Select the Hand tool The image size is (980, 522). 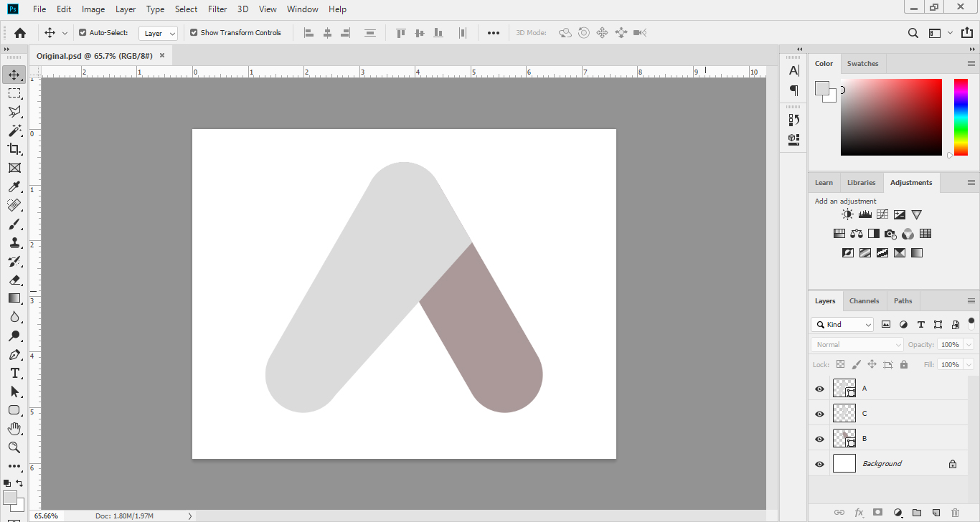click(14, 429)
